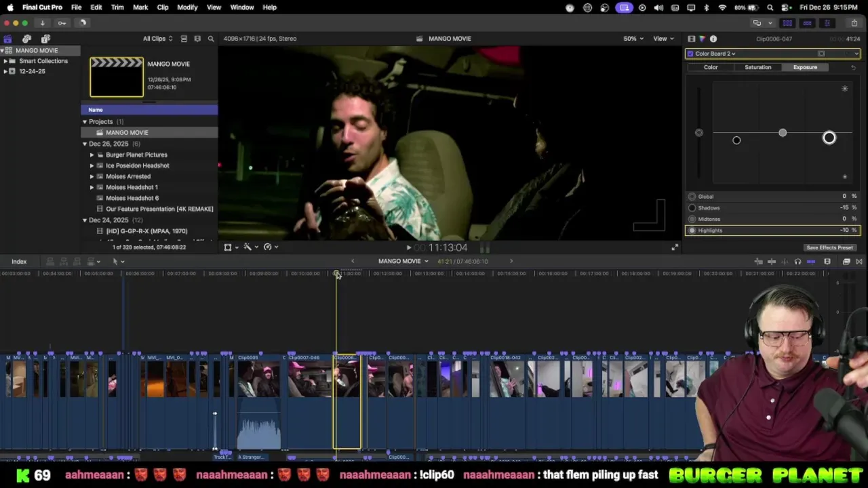Viewport: 868px width, 488px height.
Task: Switch to the Color tab
Action: click(711, 67)
